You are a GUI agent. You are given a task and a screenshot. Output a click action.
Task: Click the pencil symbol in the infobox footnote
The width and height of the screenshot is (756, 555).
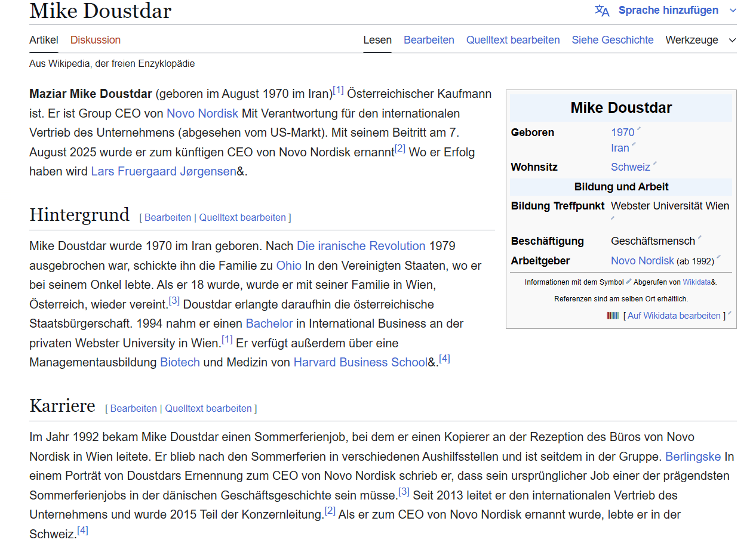pyautogui.click(x=628, y=281)
